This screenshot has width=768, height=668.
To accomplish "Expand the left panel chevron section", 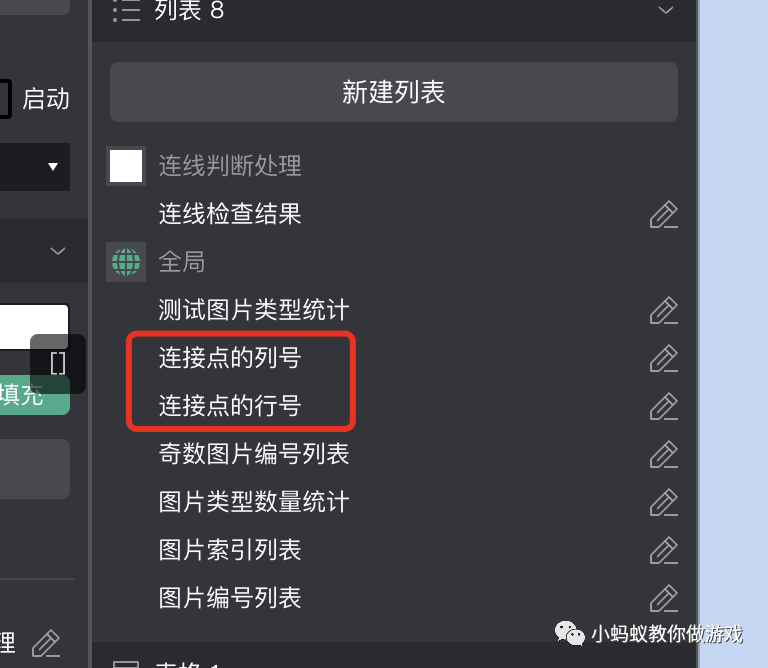I will point(58,251).
